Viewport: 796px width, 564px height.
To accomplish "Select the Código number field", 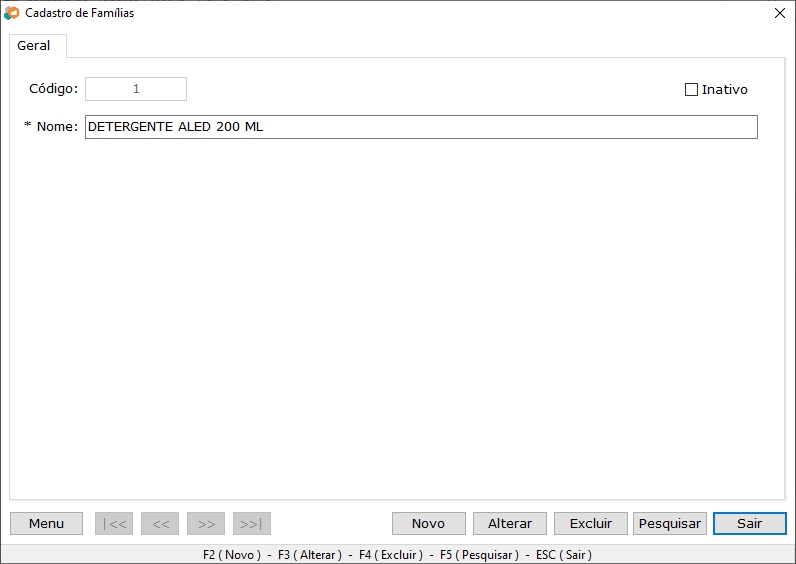I will (136, 89).
